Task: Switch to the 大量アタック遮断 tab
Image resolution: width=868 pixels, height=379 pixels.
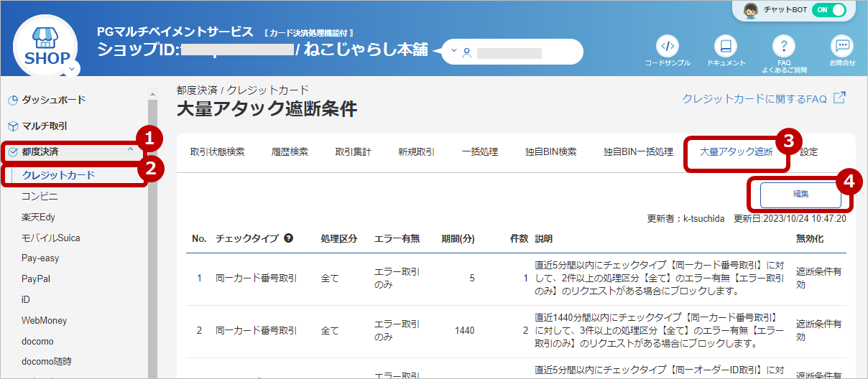Action: click(737, 152)
